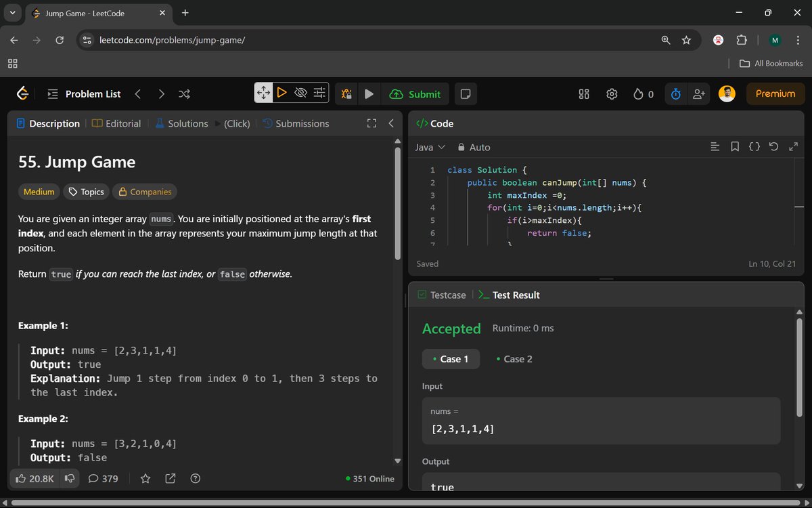
Task: Go to previous problem arrow
Action: (138, 94)
